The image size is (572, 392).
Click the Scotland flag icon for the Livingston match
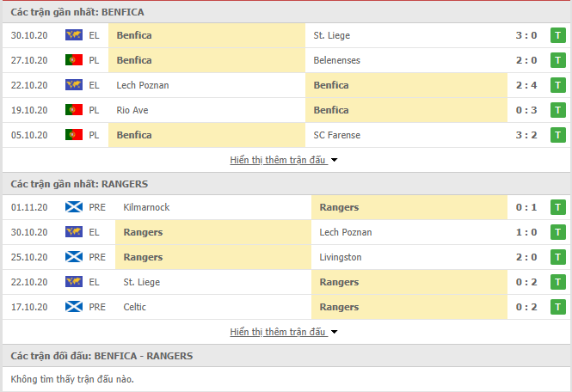tap(74, 257)
